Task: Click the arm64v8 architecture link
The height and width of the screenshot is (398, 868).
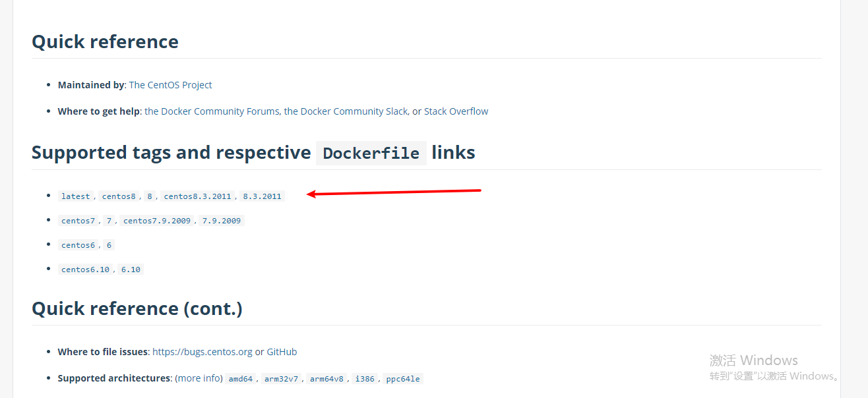Action: pos(327,379)
